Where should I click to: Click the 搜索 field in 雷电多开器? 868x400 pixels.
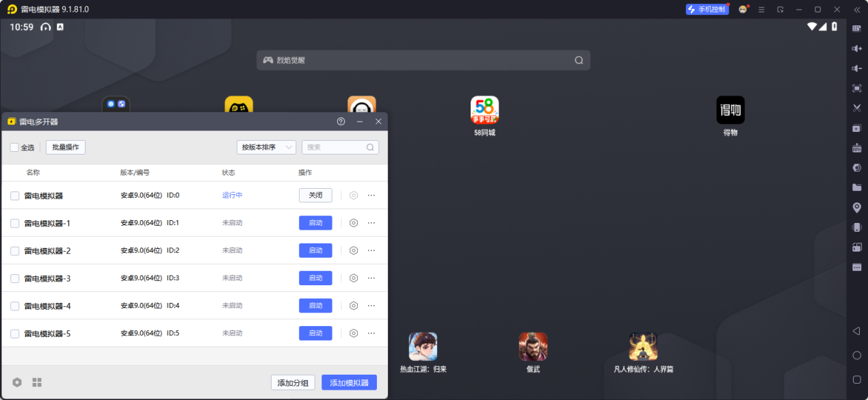340,147
